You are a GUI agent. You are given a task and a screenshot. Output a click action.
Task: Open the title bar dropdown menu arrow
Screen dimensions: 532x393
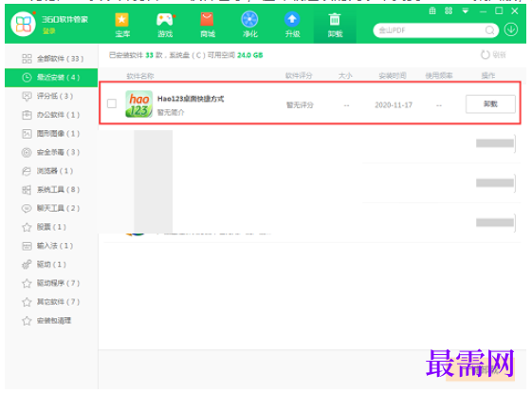coord(466,10)
